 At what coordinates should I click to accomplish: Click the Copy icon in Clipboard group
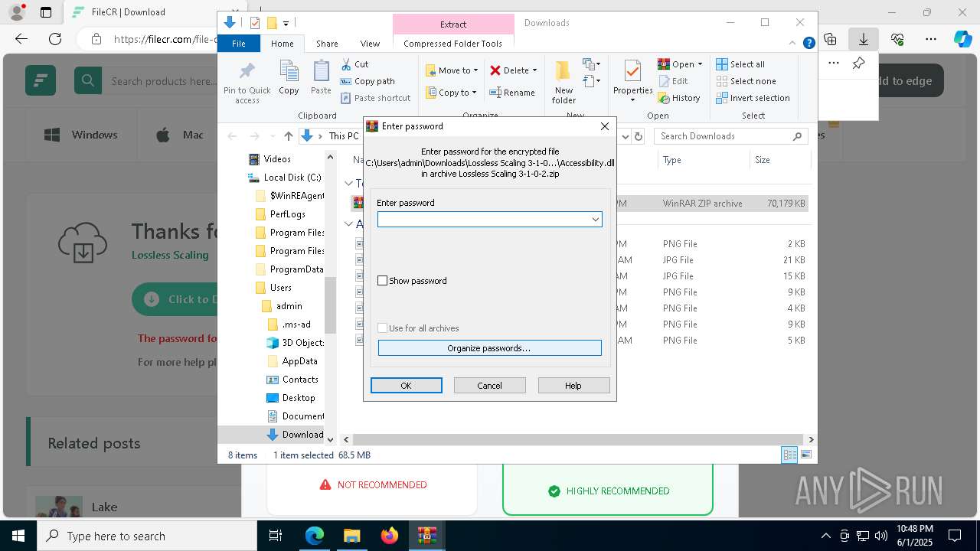coord(289,78)
